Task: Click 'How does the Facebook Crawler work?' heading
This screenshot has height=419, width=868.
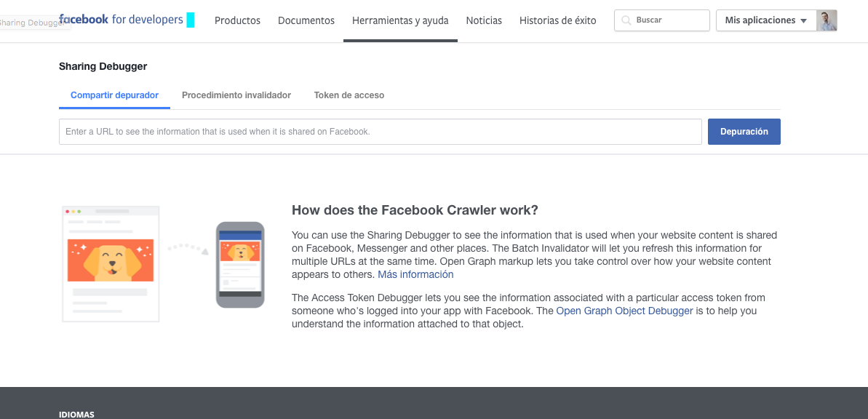Action: click(415, 210)
